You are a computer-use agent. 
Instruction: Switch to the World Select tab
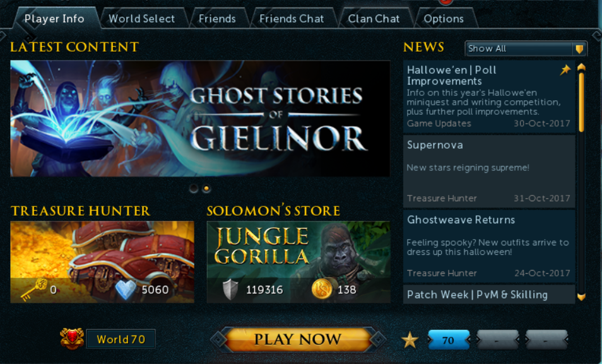point(142,19)
